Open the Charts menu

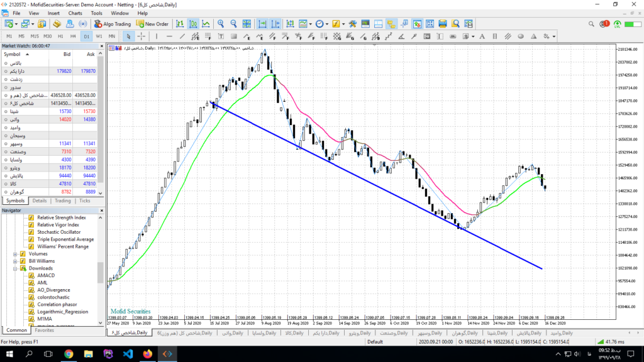75,13
